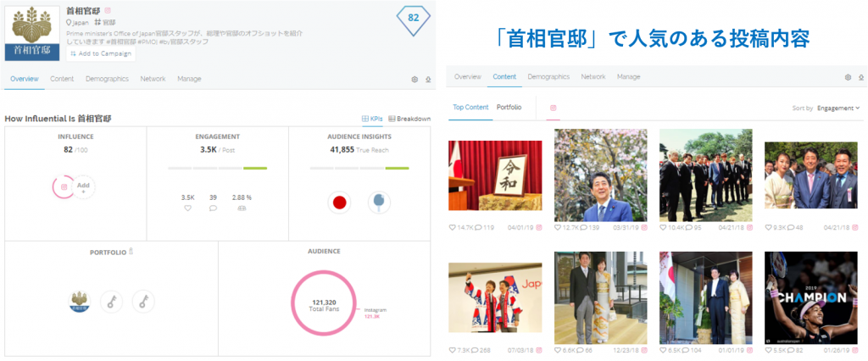Click the Add to Campaign button

(100, 53)
